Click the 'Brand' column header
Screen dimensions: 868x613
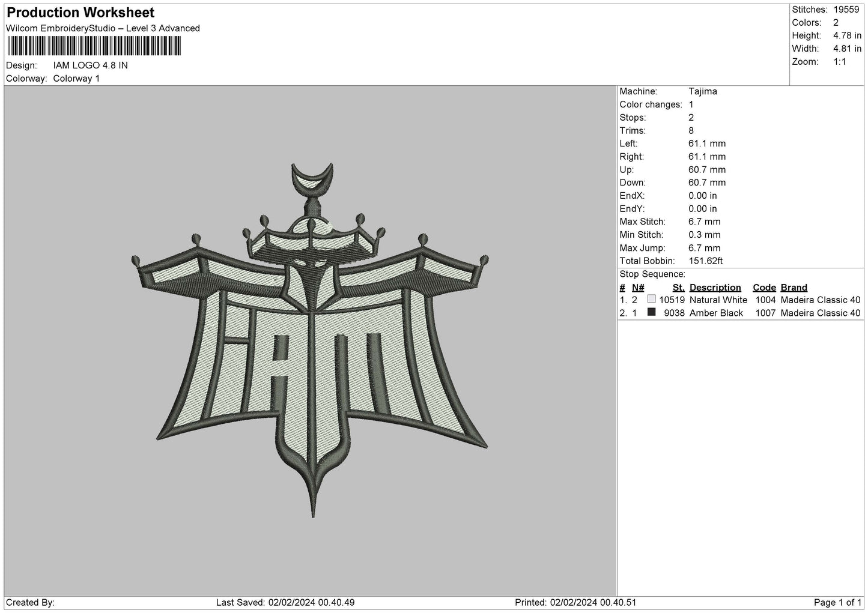794,288
